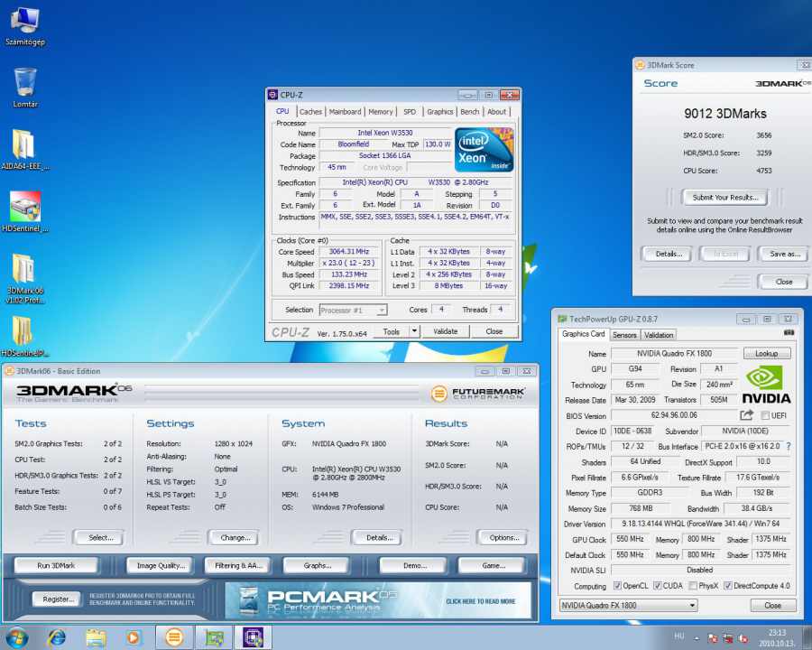Click the Register button in 3DMark06
The image size is (812, 650).
[x=58, y=599]
